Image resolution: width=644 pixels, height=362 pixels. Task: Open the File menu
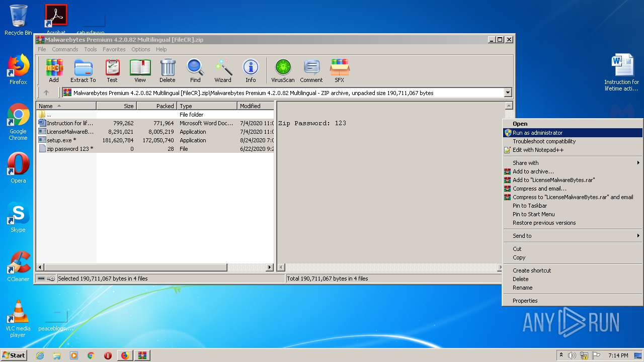pos(42,49)
